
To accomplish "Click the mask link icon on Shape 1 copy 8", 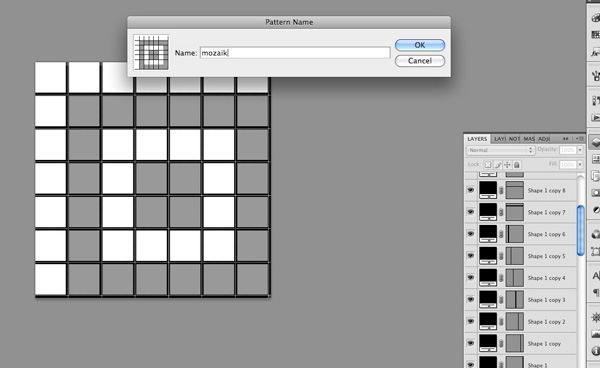I will 501,191.
